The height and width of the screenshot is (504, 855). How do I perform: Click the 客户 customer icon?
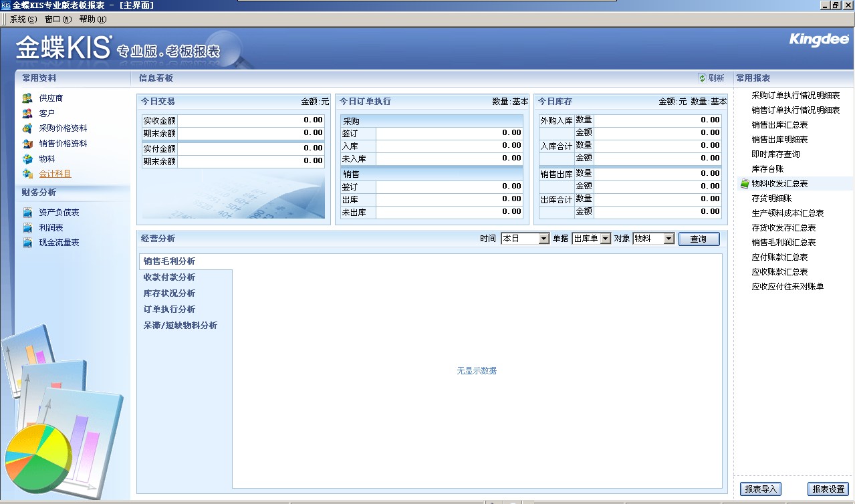point(27,114)
